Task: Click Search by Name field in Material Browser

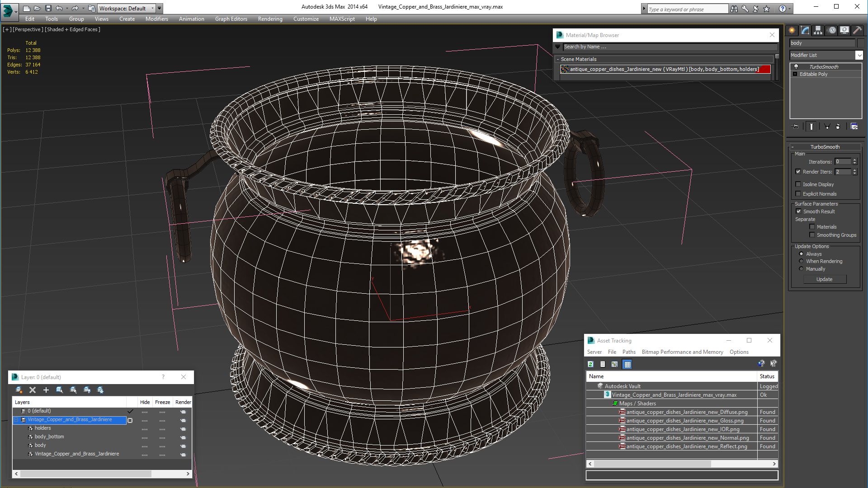Action: [x=670, y=47]
